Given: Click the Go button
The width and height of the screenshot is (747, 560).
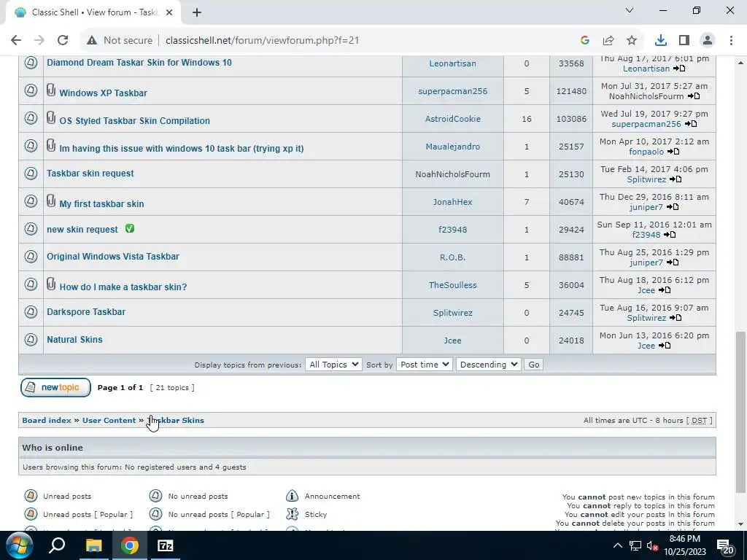Looking at the screenshot, I should pos(533,365).
